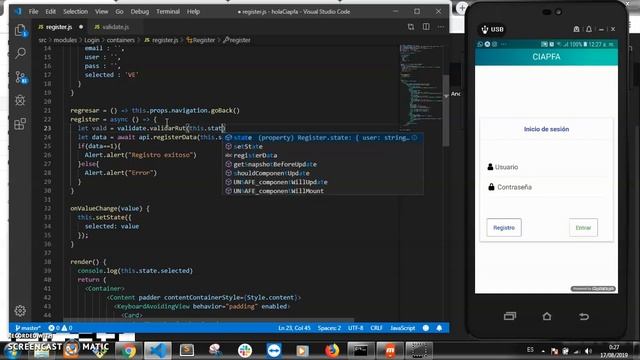The image size is (640, 360).
Task: Tap the Entrar button in phone app
Action: point(583,228)
